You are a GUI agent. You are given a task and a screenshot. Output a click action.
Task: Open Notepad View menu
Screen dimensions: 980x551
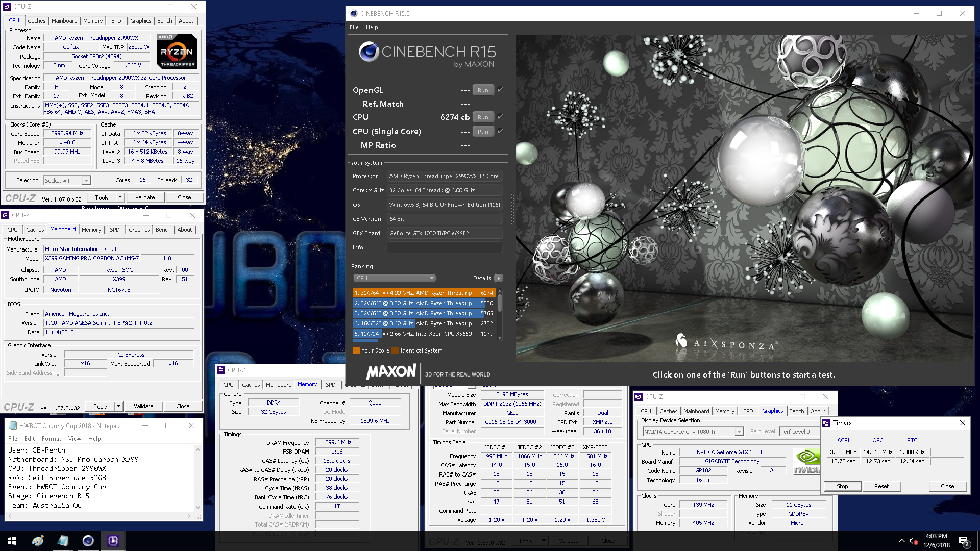pos(75,439)
